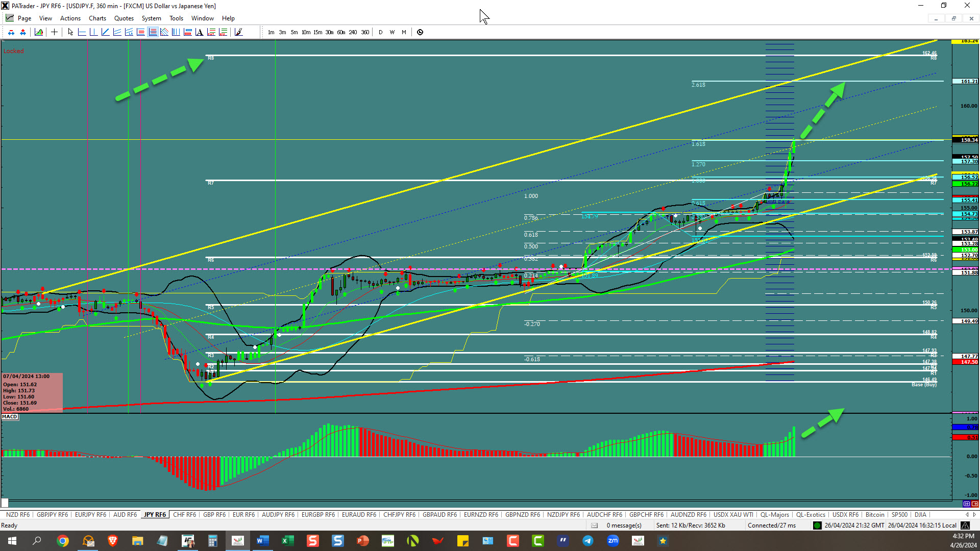Switch to GBPAUD RF6 page tab

point(440,515)
